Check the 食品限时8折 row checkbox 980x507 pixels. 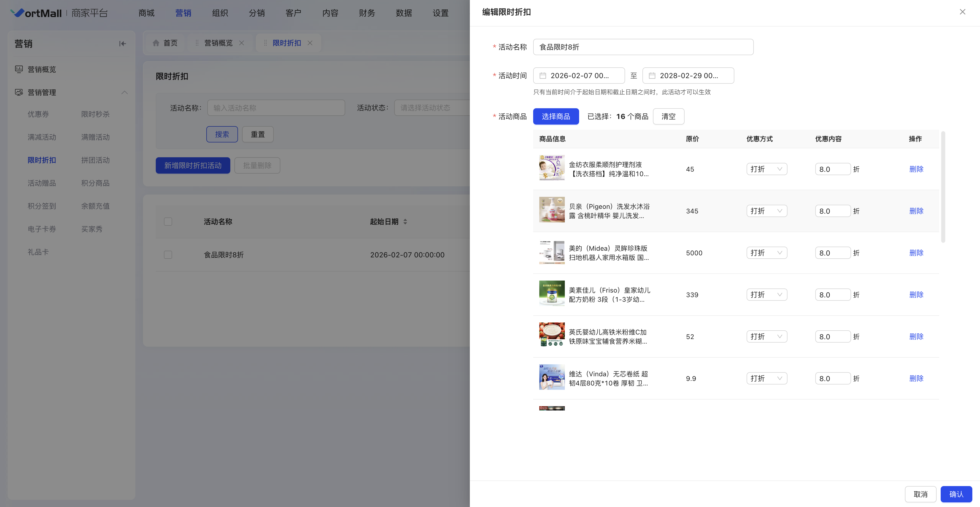pyautogui.click(x=168, y=255)
